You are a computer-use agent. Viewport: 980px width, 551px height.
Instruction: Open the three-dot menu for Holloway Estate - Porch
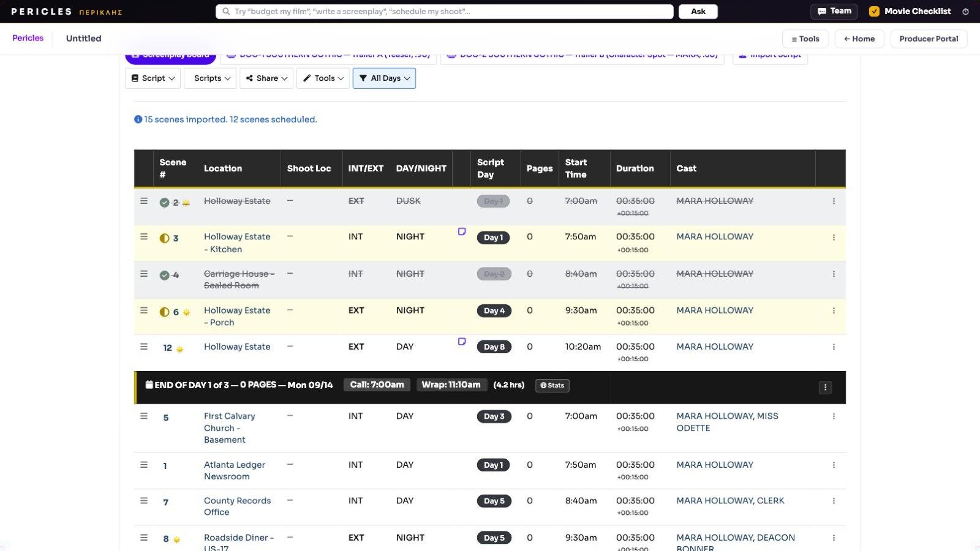(x=834, y=310)
